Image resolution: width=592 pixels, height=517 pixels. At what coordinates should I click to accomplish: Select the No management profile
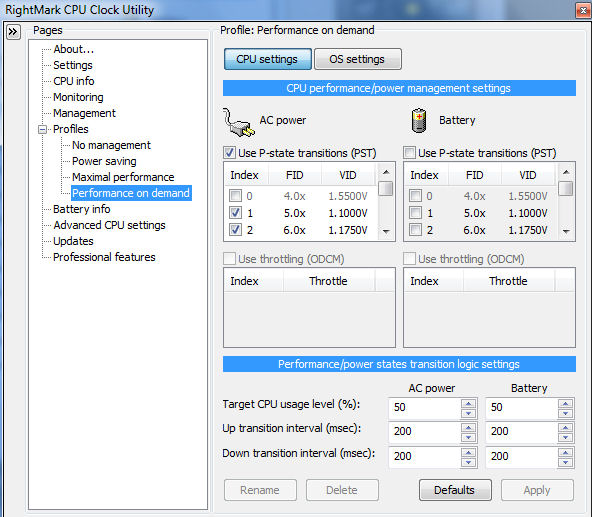111,145
